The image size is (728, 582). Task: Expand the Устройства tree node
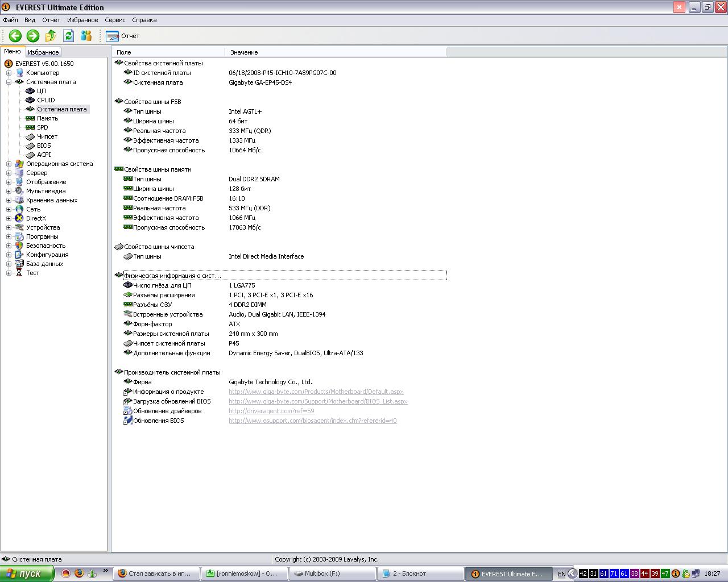click(x=9, y=227)
